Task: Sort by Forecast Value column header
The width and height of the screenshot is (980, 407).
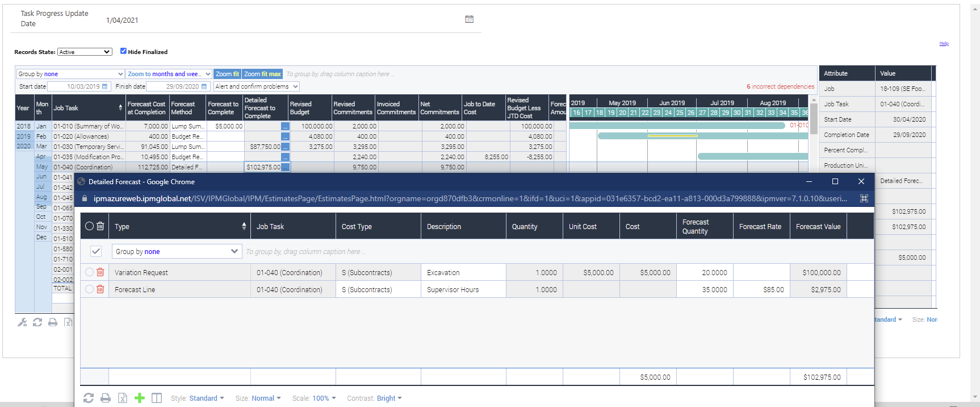Action: (x=818, y=226)
